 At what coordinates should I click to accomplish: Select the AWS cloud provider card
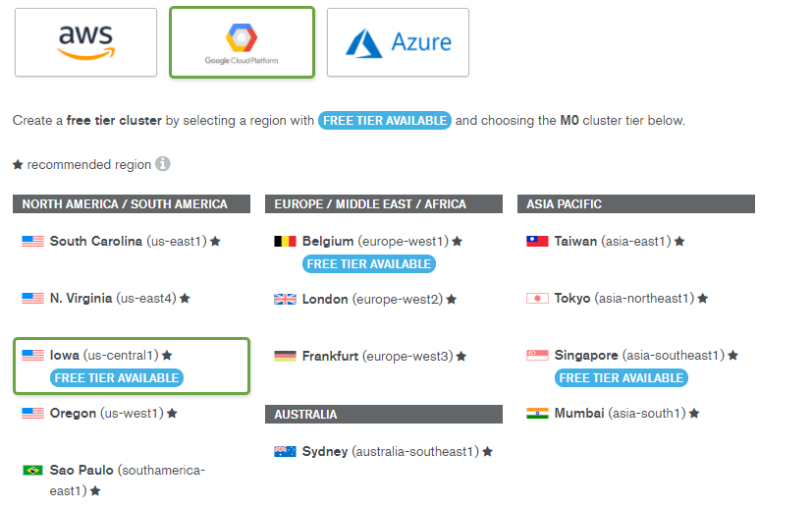coord(85,42)
